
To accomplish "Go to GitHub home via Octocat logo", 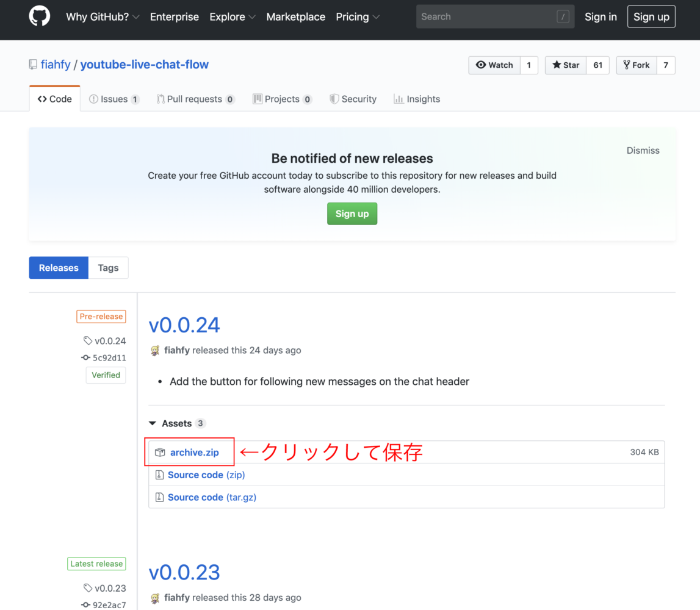I will click(39, 16).
